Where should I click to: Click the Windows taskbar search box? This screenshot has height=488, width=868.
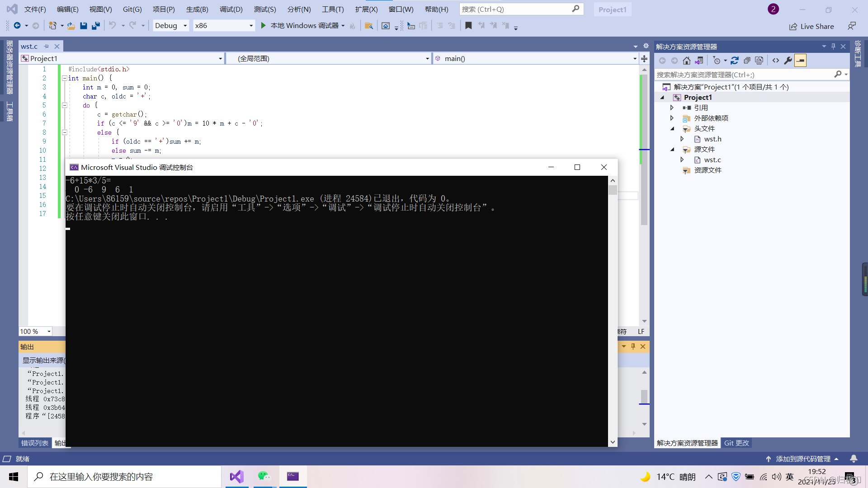124,477
